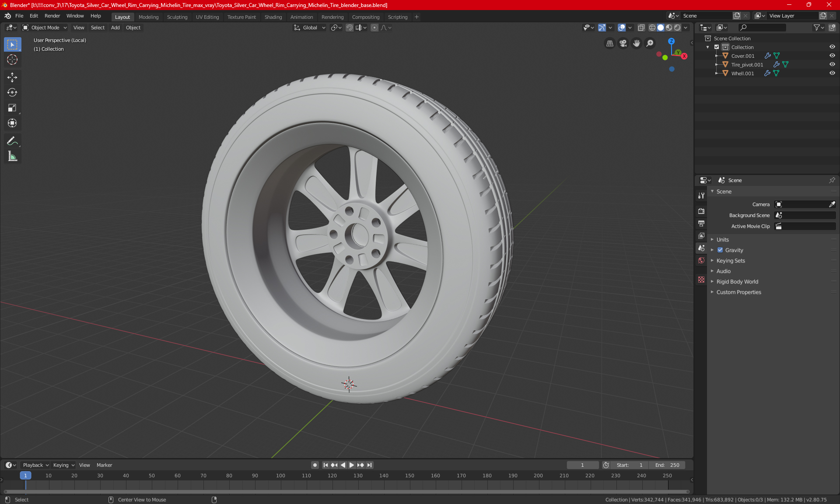
Task: Open the timeline Marker menu
Action: click(x=104, y=465)
